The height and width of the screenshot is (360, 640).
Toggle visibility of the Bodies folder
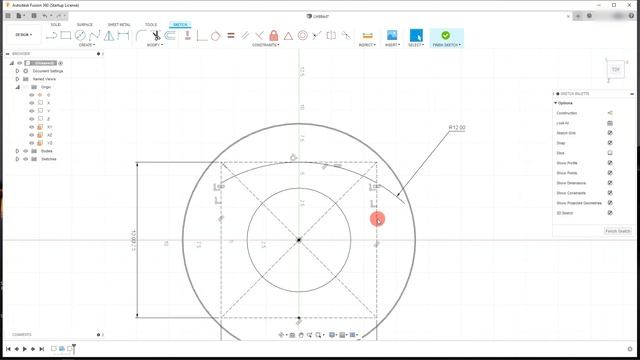(25, 151)
